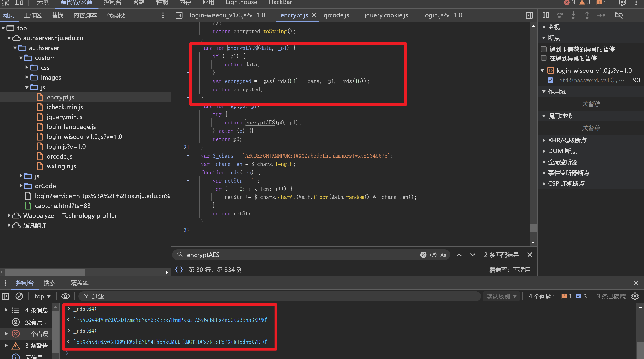Viewport: 644px width, 359px height.
Task: Switch to qrcode.js editor tab
Action: point(336,15)
